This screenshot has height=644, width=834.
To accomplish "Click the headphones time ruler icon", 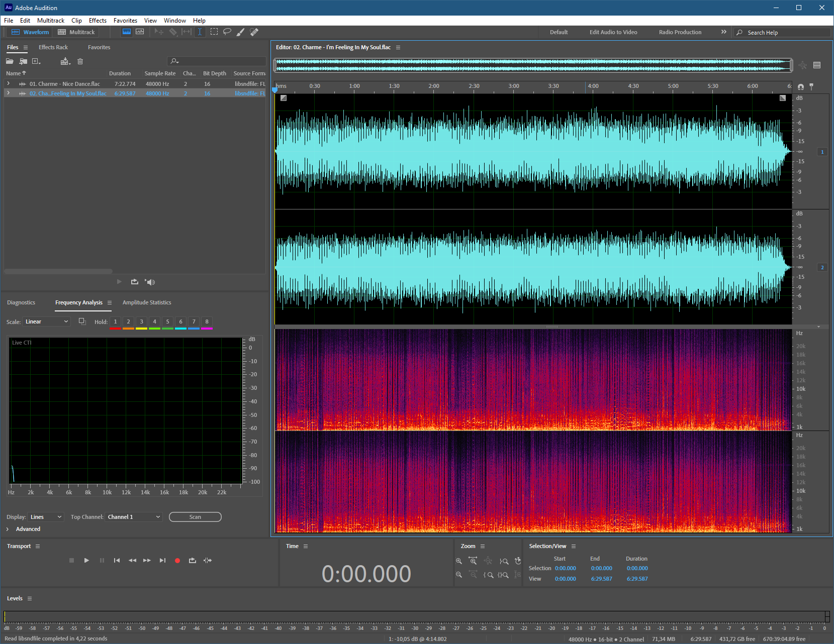I will point(801,86).
